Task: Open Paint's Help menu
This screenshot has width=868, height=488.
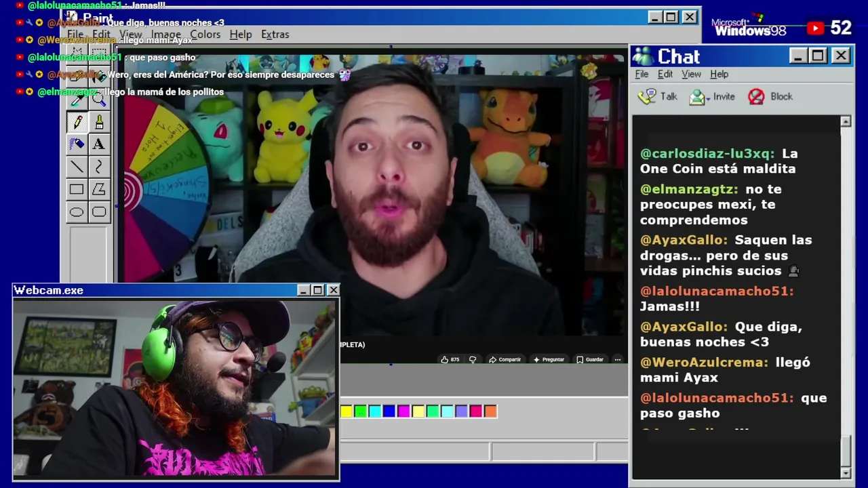Action: 240,34
